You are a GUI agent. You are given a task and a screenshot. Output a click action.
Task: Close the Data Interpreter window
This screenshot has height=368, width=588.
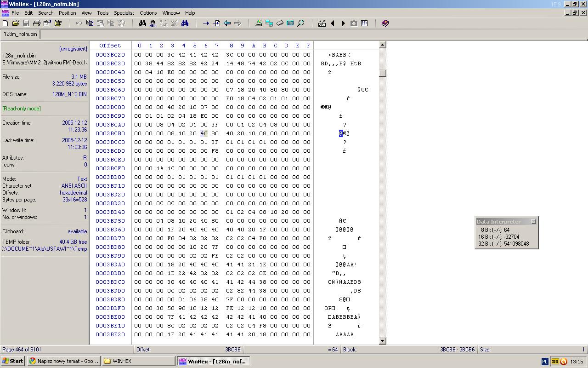click(533, 222)
